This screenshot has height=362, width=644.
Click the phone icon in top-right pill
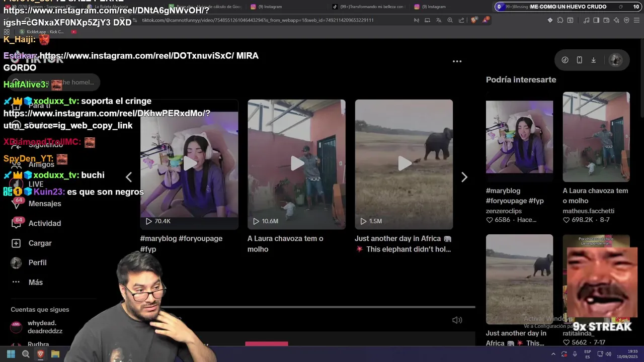pyautogui.click(x=579, y=60)
